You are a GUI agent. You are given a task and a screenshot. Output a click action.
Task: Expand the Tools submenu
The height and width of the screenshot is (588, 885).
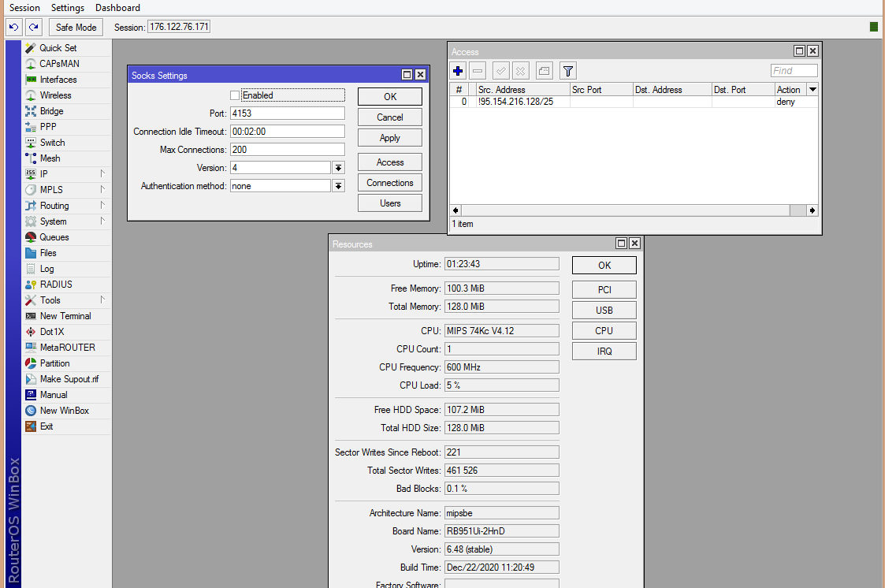click(102, 300)
